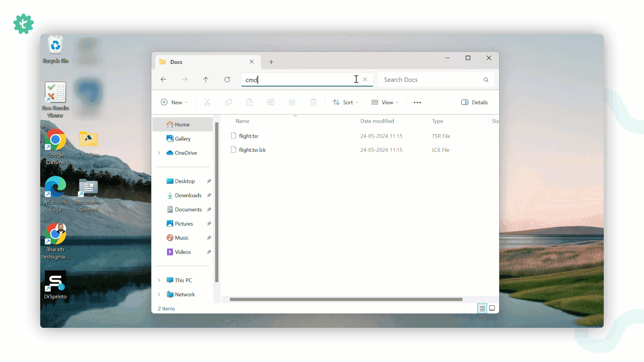Clear the address bar with the X icon
Screen dimensions: 644x362
point(365,79)
